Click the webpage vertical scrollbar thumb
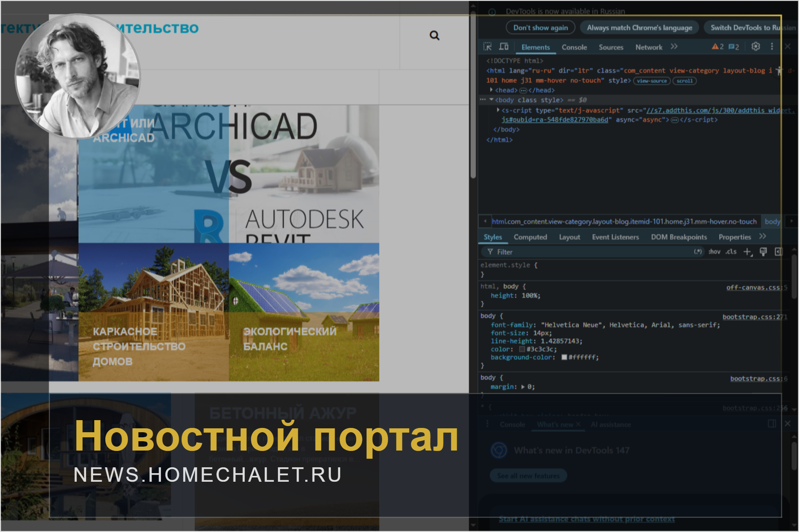The height and width of the screenshot is (532, 799). tap(473, 95)
